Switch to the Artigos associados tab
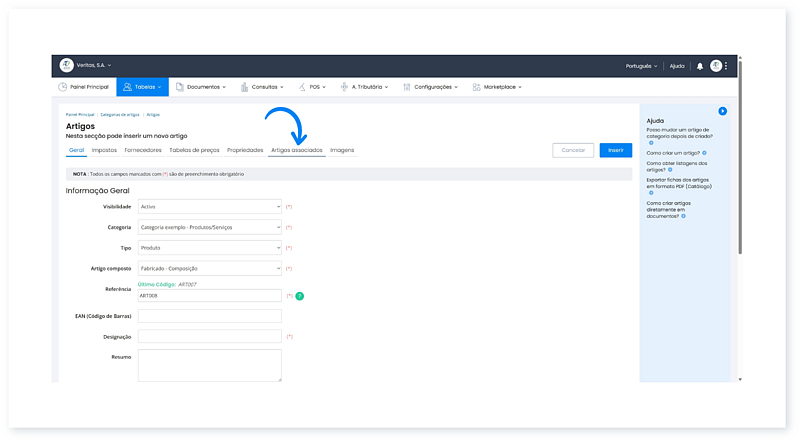 pos(297,150)
